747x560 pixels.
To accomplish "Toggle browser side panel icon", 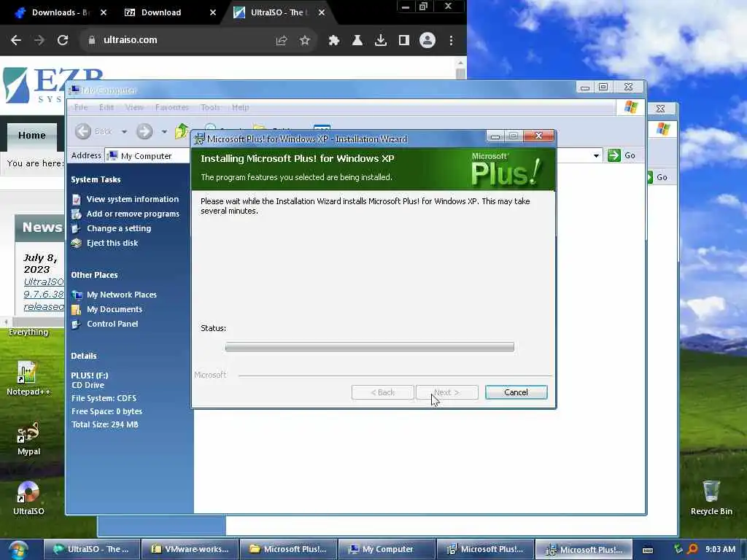I will (404, 41).
